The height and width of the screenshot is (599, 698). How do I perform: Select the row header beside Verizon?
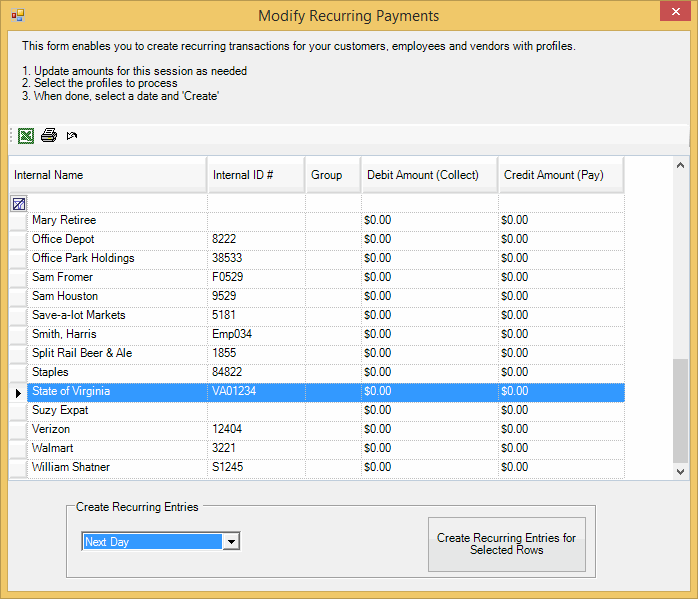[18, 429]
